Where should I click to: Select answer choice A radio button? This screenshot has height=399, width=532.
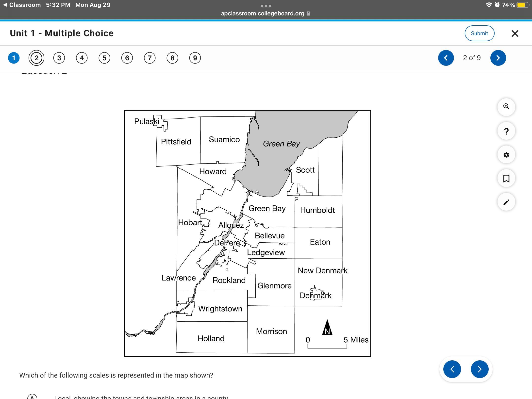pos(32,397)
